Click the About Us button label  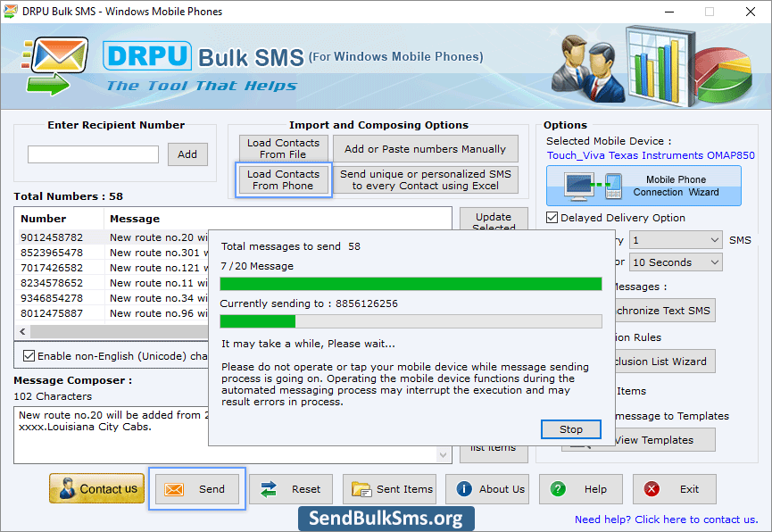(x=502, y=489)
